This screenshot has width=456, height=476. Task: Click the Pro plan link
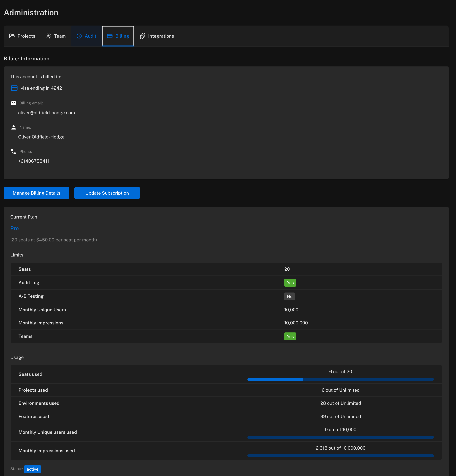tap(15, 228)
